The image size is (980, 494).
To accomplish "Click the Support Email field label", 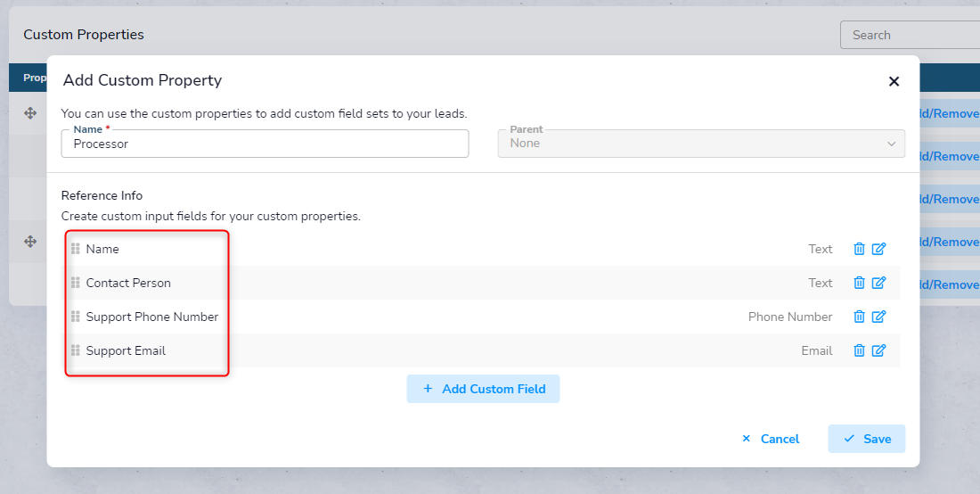I will (126, 350).
